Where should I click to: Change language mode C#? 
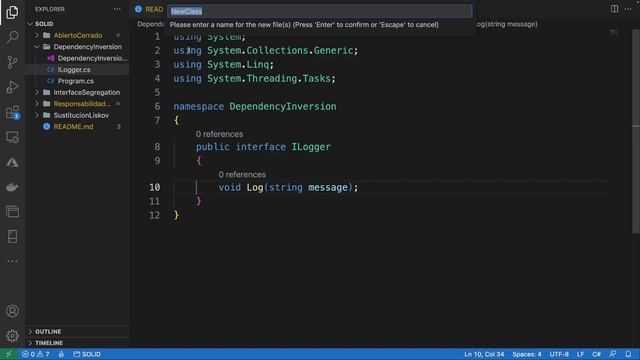coord(597,354)
